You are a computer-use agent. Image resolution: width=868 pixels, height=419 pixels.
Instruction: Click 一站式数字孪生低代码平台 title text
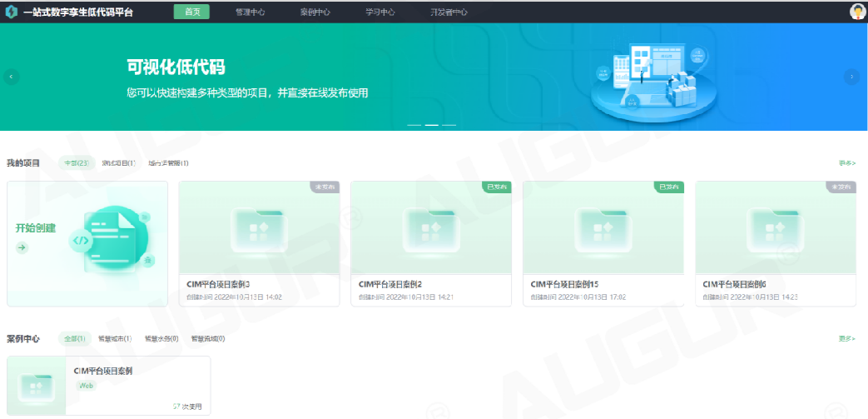click(78, 12)
